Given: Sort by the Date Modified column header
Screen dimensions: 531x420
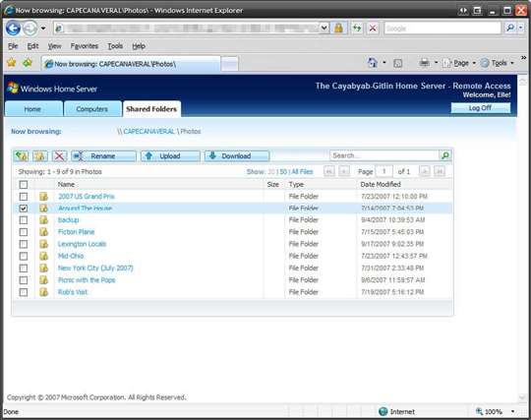Looking at the screenshot, I should point(381,184).
